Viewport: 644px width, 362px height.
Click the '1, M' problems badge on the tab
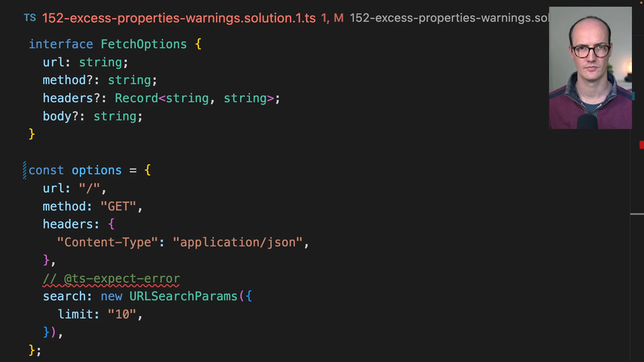point(333,18)
